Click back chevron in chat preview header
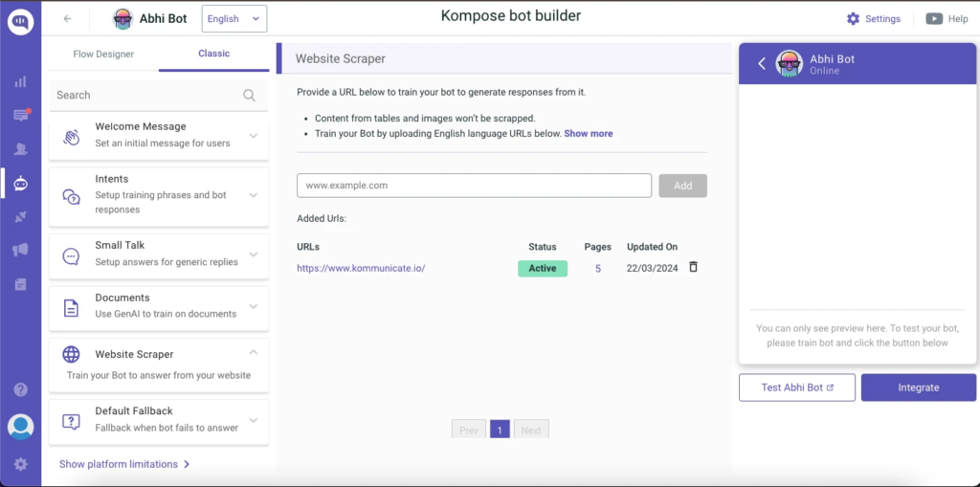This screenshot has width=980, height=487. point(762,63)
